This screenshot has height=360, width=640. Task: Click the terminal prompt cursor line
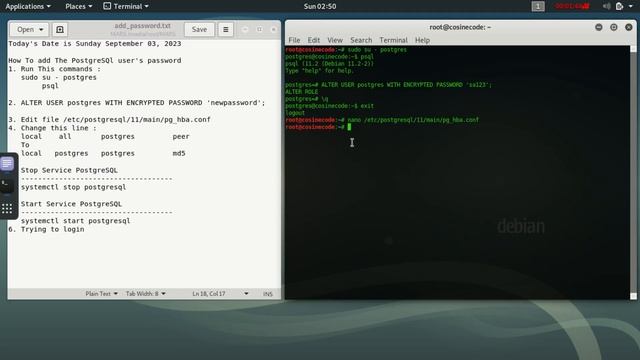[x=318, y=127]
